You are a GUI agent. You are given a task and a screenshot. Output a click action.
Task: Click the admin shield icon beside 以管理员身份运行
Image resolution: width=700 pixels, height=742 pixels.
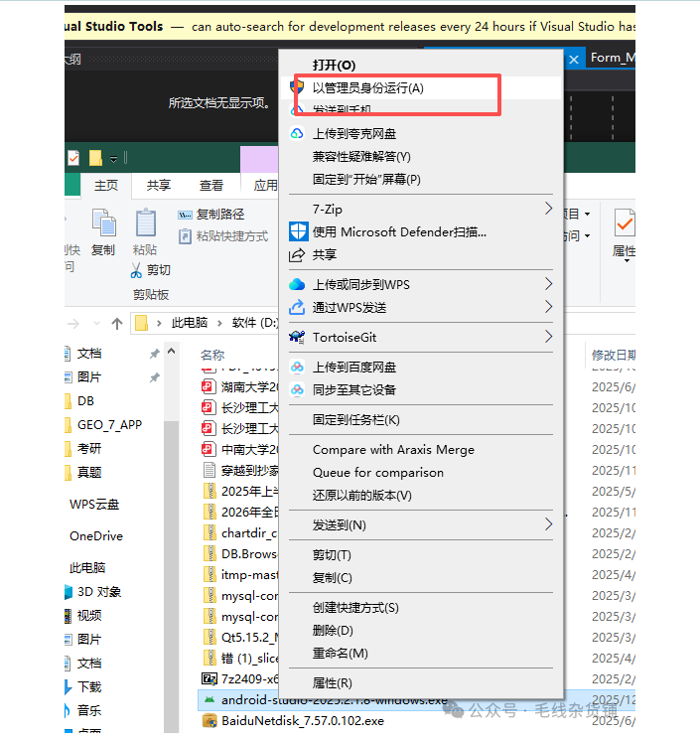pyautogui.click(x=297, y=87)
